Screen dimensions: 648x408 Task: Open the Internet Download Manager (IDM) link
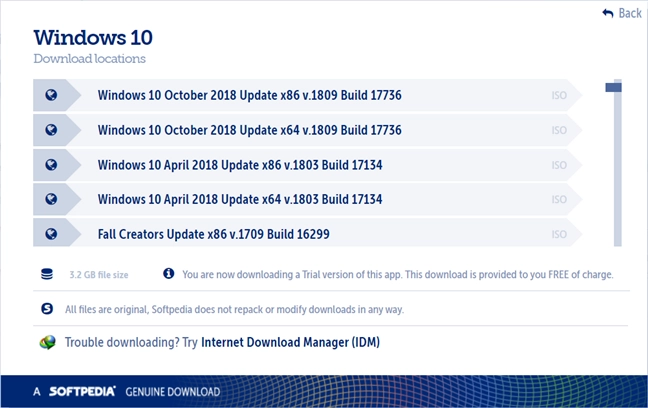[x=290, y=342]
